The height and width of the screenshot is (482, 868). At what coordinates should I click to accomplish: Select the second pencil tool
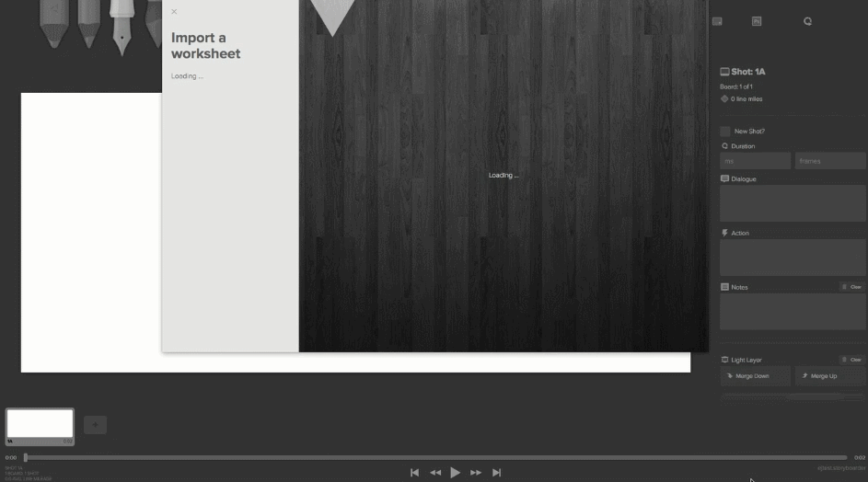click(x=88, y=23)
